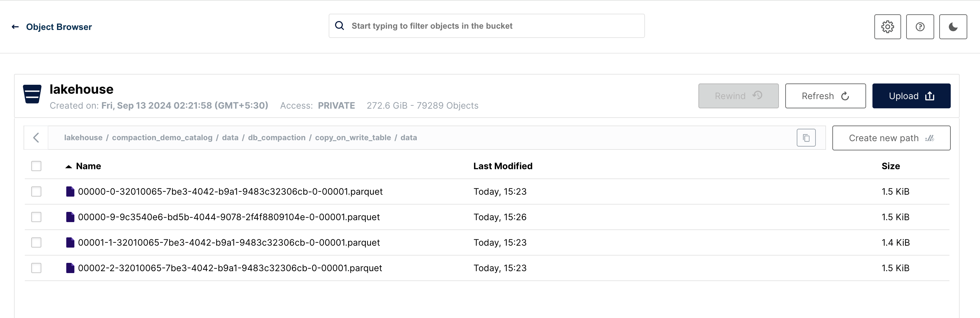Check the 00000-0-32010065 parquet file

(x=36, y=191)
